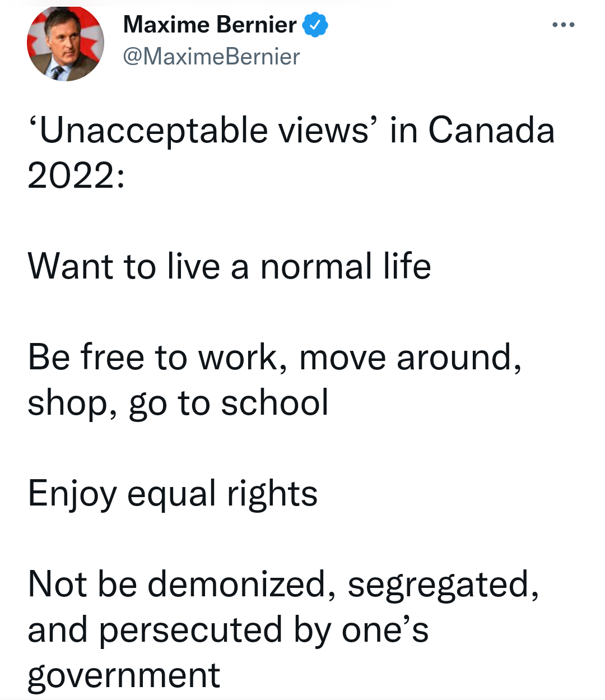605x700 pixels.
Task: Click the word 'Canada' in the tweet
Action: click(491, 131)
